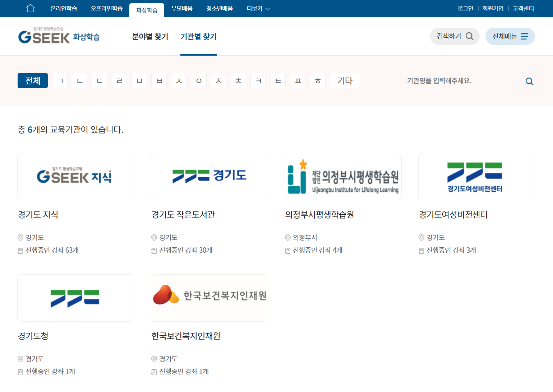Open the 부모배움 menu item
Viewport: 553px width, 392px height.
coord(181,8)
